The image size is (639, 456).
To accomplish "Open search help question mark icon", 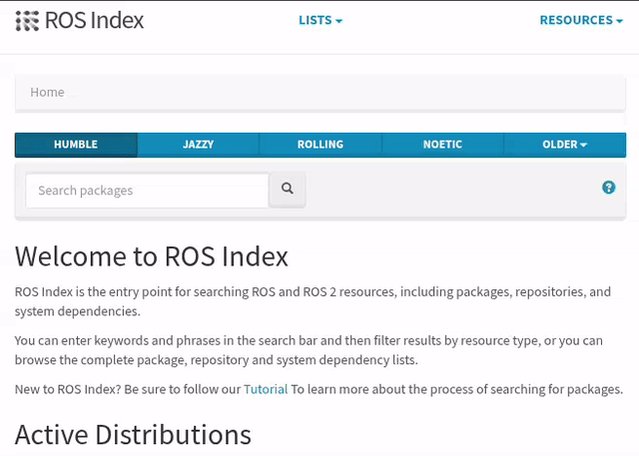I will pos(609,187).
